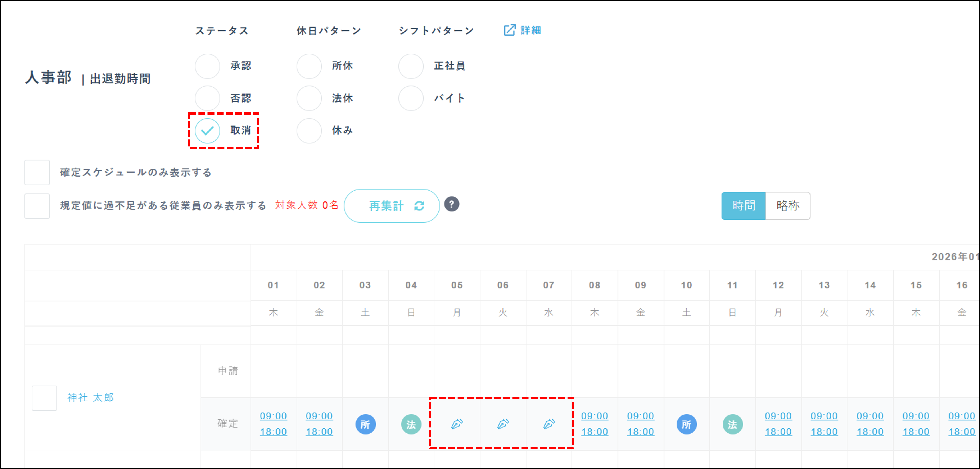The height and width of the screenshot is (469, 980).
Task: Open the help tooltip via the ? icon
Action: pyautogui.click(x=452, y=205)
